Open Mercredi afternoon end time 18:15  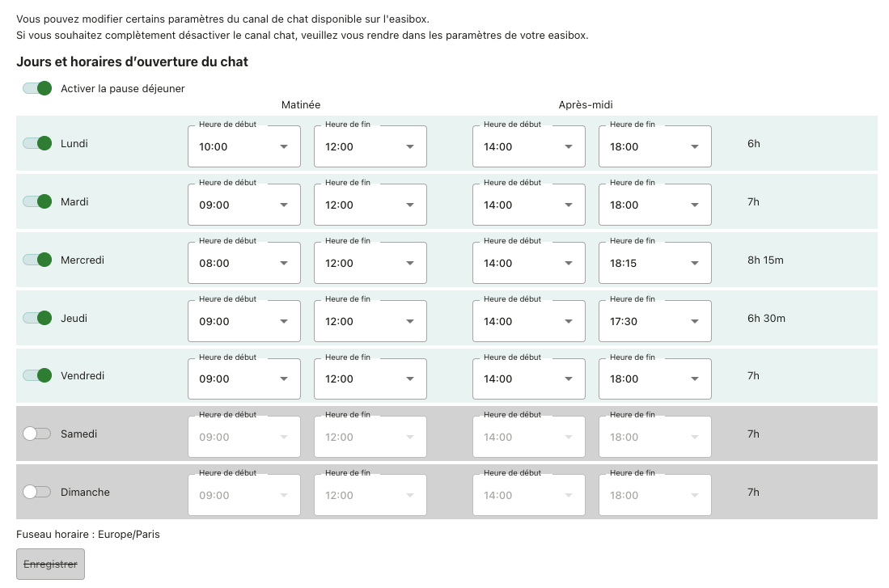[x=654, y=263]
